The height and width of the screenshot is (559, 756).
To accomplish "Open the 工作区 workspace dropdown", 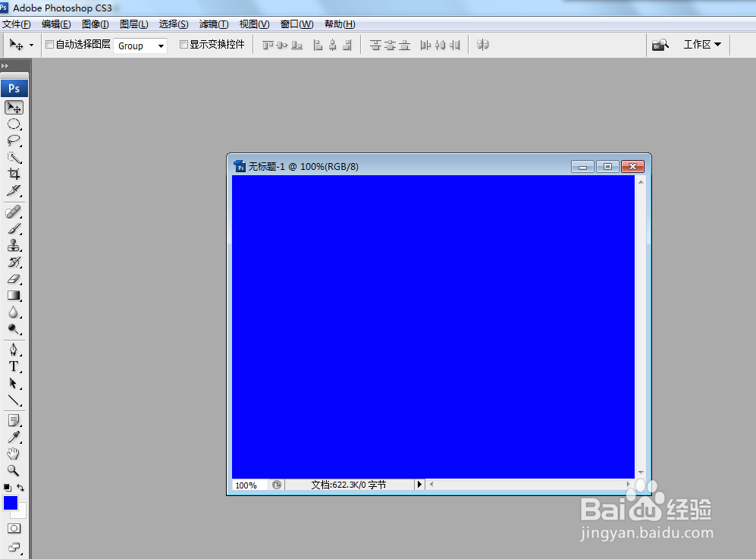I will 702,45.
